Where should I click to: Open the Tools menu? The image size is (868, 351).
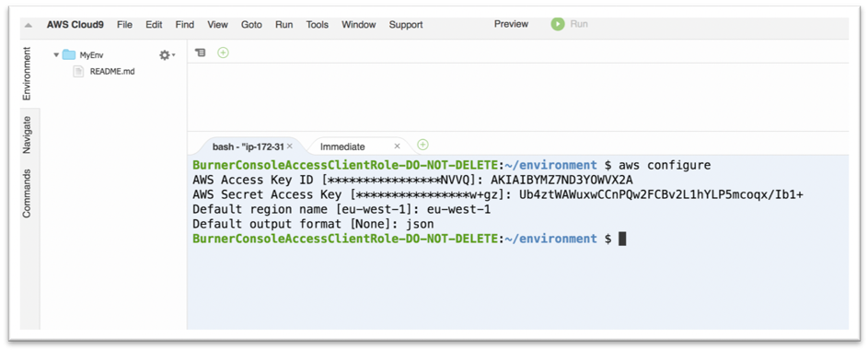[x=318, y=25]
